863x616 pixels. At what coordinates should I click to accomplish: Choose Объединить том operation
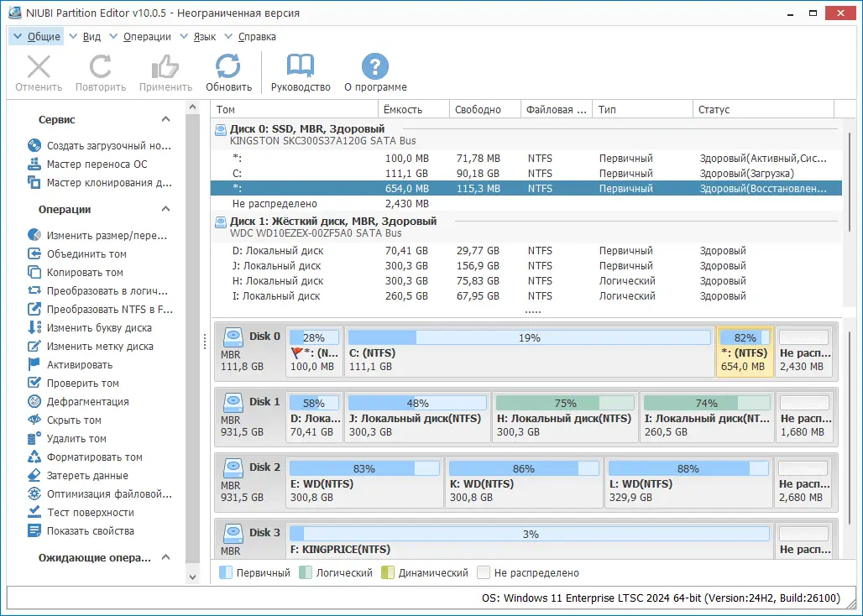(x=86, y=254)
